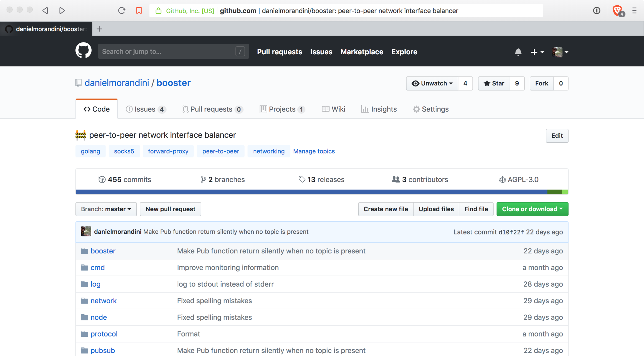Click the bookmark icon in address bar
Image resolution: width=644 pixels, height=356 pixels.
(139, 11)
